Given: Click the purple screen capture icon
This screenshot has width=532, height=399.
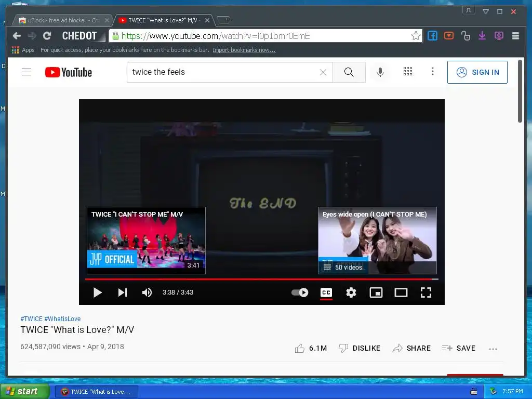Looking at the screenshot, I should tap(499, 36).
